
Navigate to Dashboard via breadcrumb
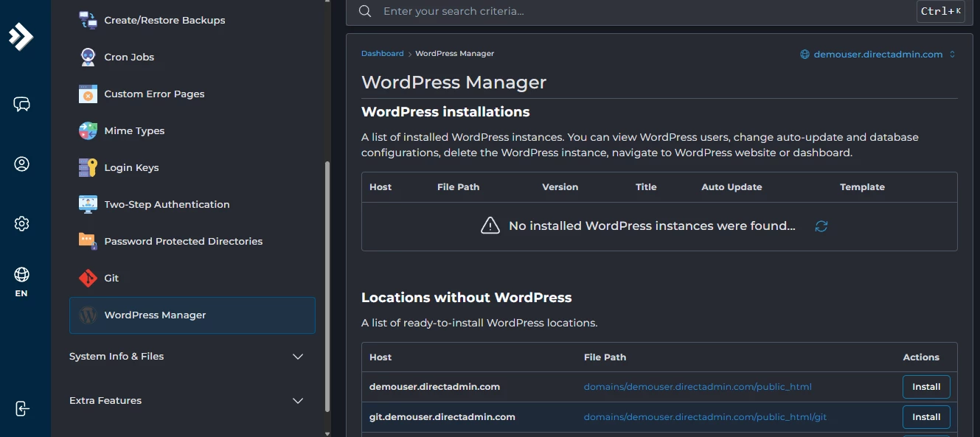click(382, 53)
